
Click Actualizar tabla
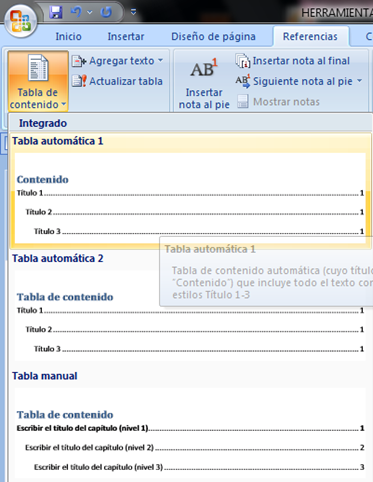click(x=118, y=81)
